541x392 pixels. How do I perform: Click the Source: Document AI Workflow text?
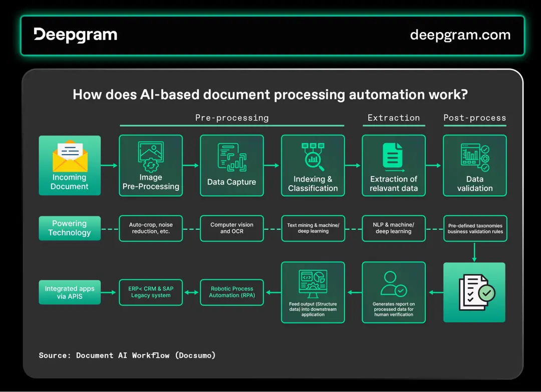click(127, 355)
